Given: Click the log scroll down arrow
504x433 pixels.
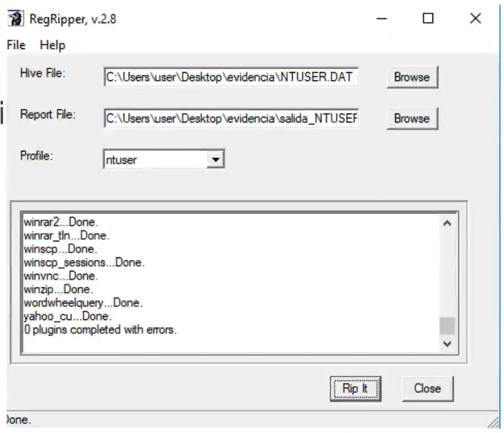Looking at the screenshot, I should click(x=447, y=344).
